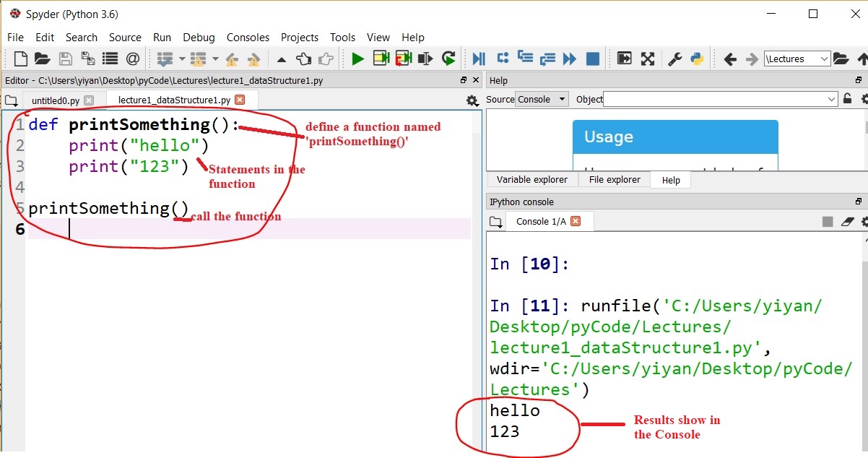Browse tabs icon left of untitled0.py

(10, 100)
